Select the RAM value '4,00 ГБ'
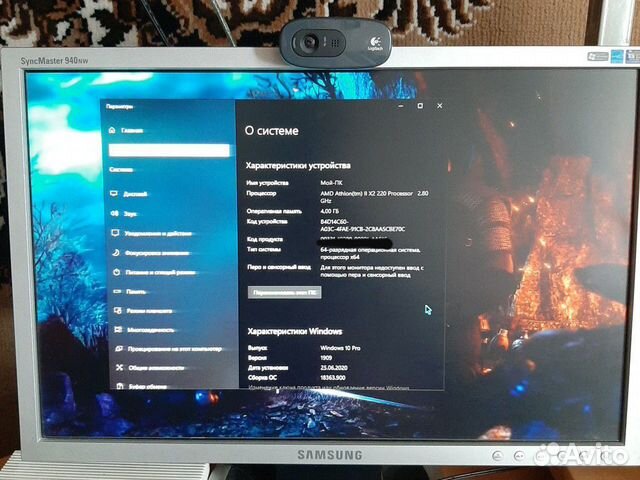This screenshot has height=480, width=640. [330, 211]
